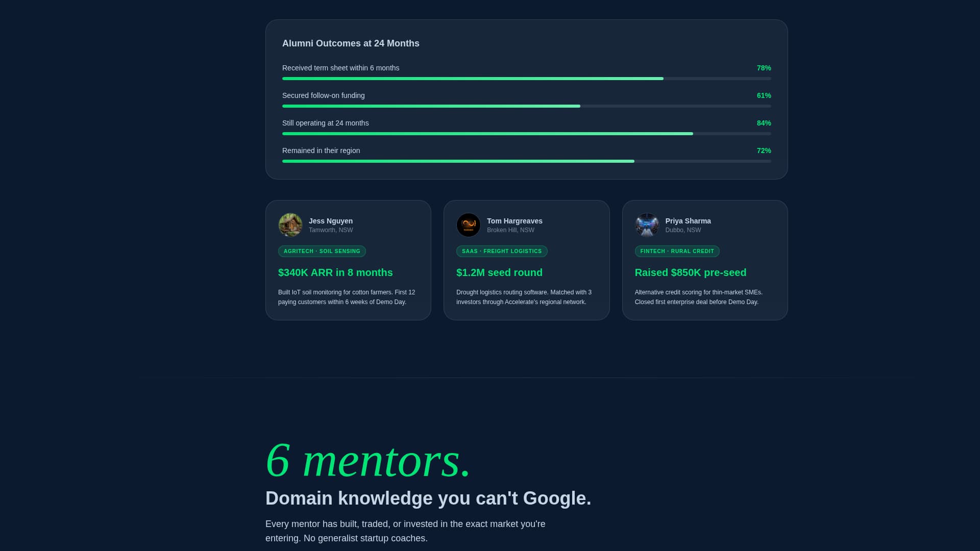The width and height of the screenshot is (980, 551).
Task: Click the Agritech · Soil Sensing tag
Action: [x=322, y=251]
